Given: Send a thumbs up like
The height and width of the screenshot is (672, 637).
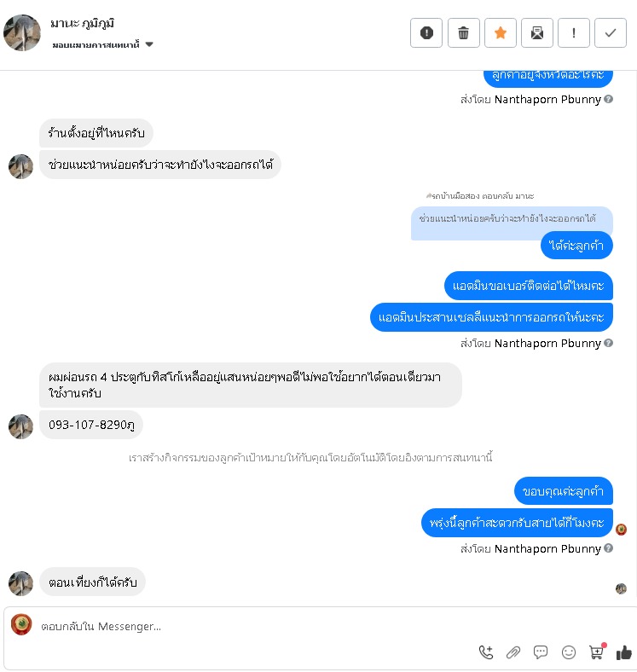Looking at the screenshot, I should [623, 652].
